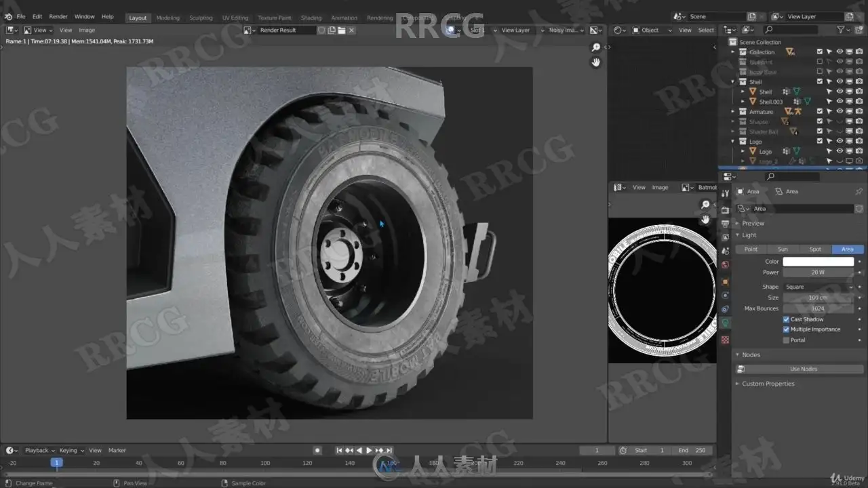The height and width of the screenshot is (488, 868).
Task: Play the animation forward
Action: coord(369,450)
